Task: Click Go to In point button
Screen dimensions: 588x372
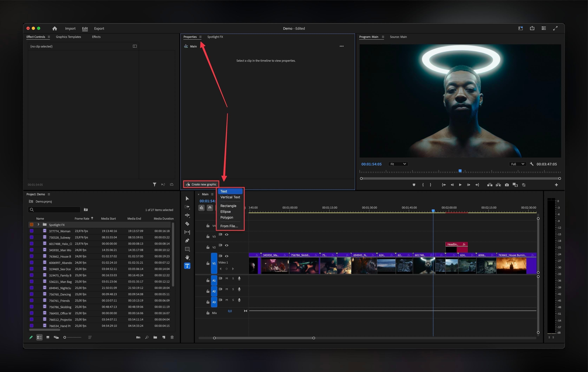Action: 444,185
